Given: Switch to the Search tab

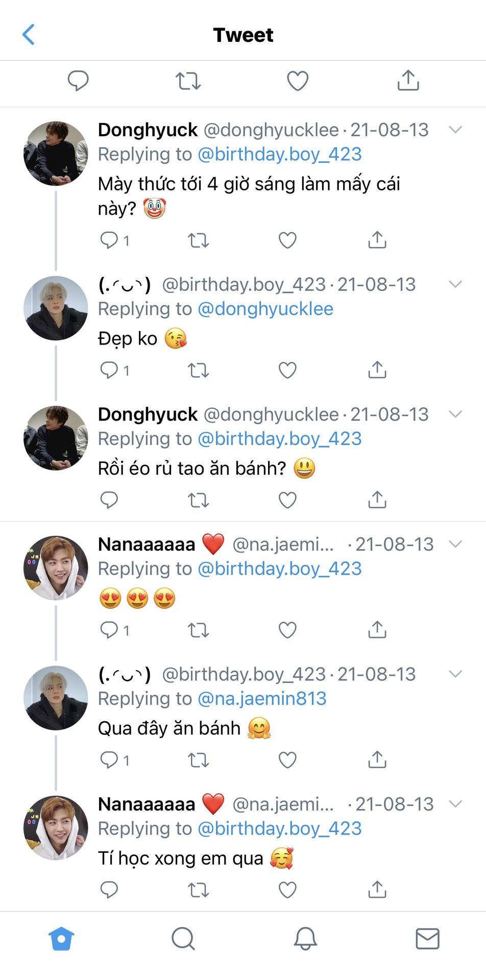Looking at the screenshot, I should [x=183, y=938].
